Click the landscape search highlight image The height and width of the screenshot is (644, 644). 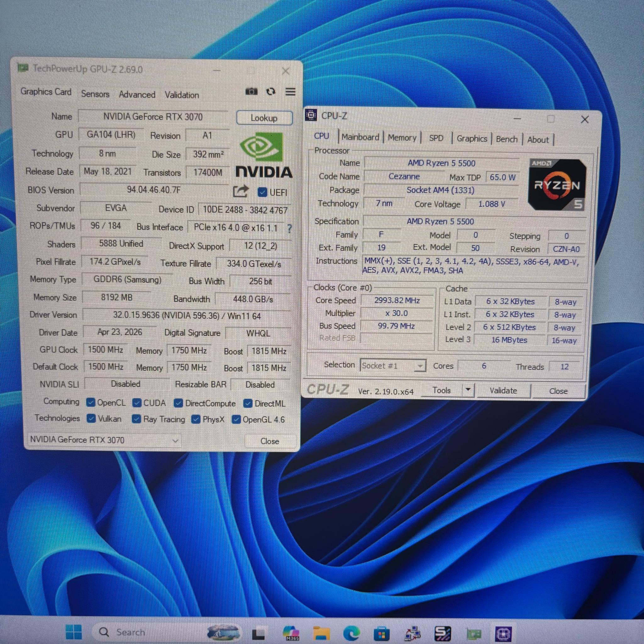[x=223, y=632]
